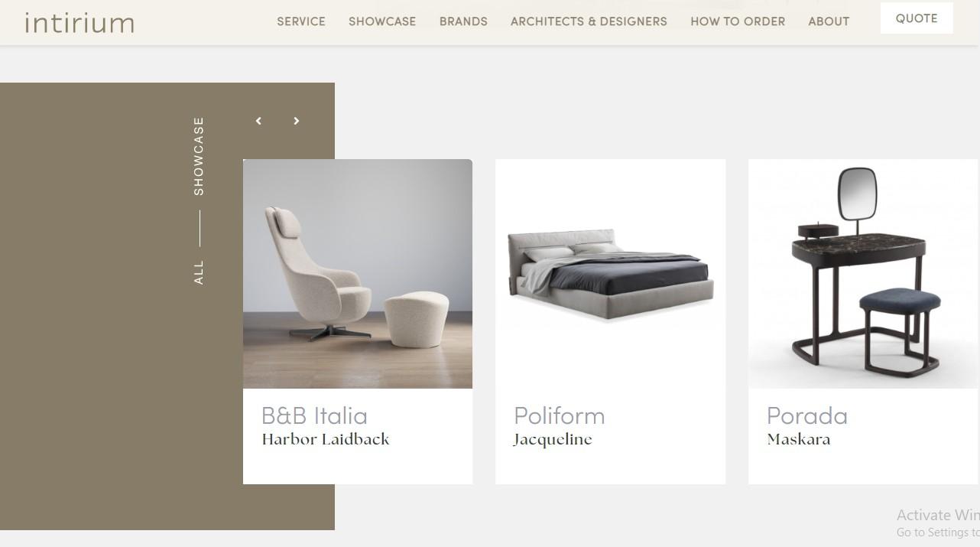Viewport: 980px width, 547px height.
Task: Click the Porada brand title
Action: [x=807, y=415]
